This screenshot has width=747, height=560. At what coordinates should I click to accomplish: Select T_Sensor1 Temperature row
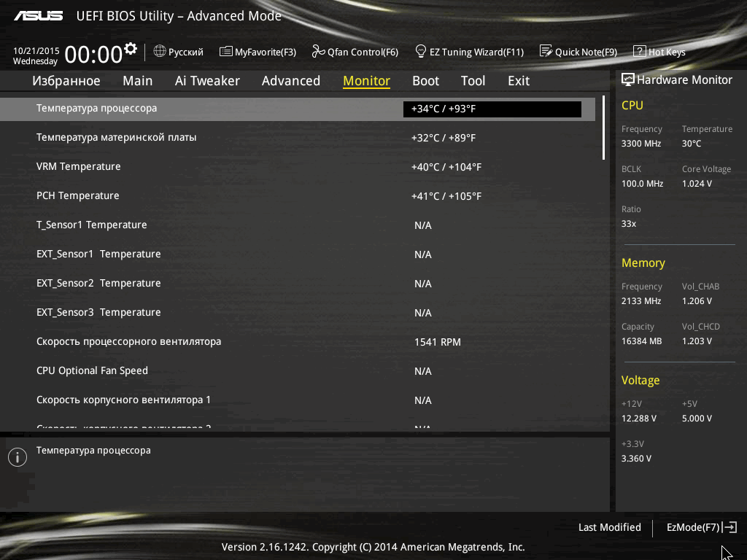[x=298, y=225]
